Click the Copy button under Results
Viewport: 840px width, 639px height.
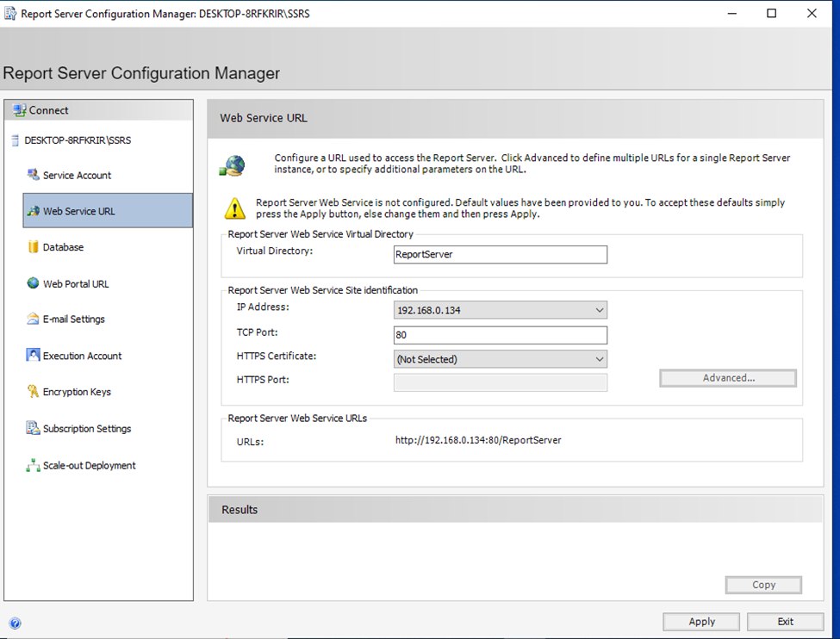tap(763, 585)
